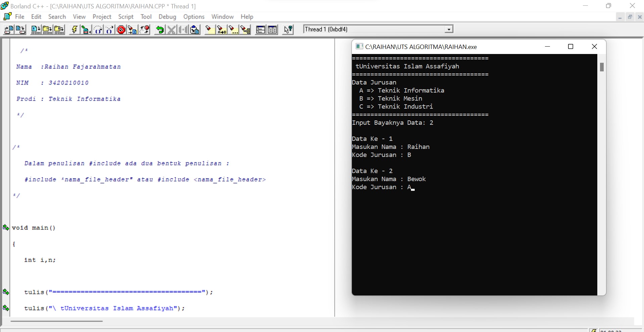Open the Project window via toolbar icon
This screenshot has width=644, height=332.
(x=272, y=30)
